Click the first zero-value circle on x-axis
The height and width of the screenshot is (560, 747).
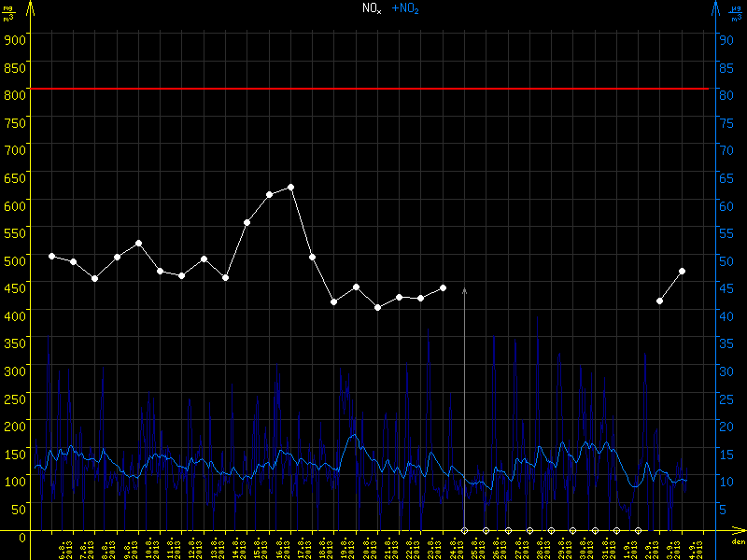coord(465,531)
